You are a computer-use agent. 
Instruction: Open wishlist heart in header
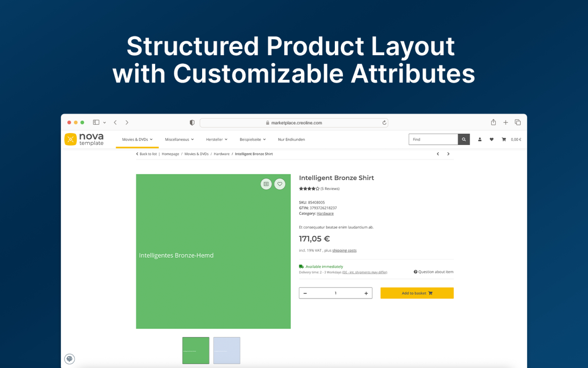pos(491,139)
